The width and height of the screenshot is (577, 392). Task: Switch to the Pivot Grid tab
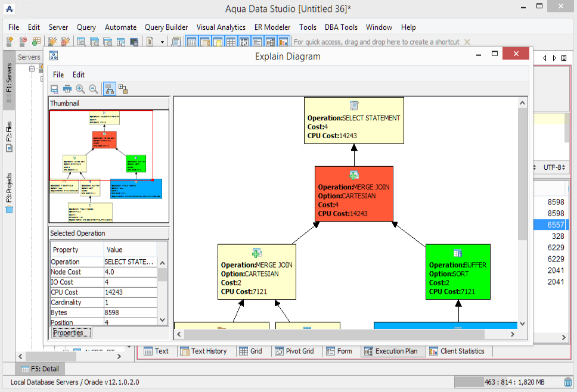pyautogui.click(x=294, y=351)
